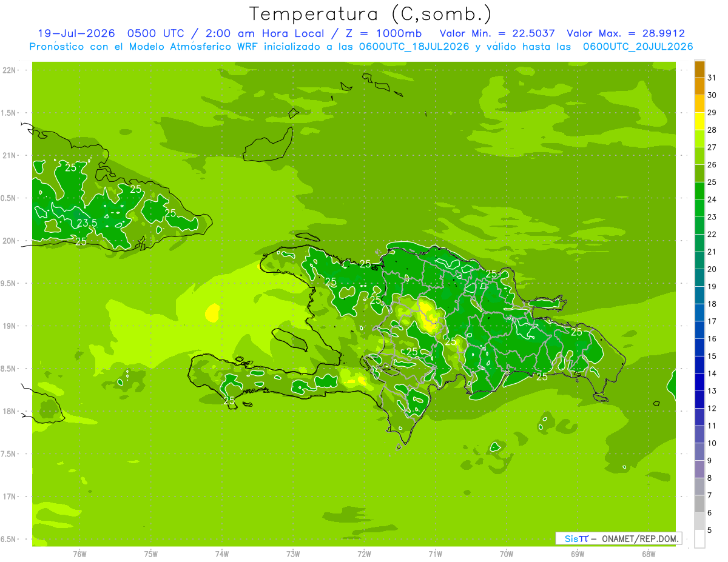728x562 pixels.
Task: Click the '68W' longitude label
Action: click(648, 554)
